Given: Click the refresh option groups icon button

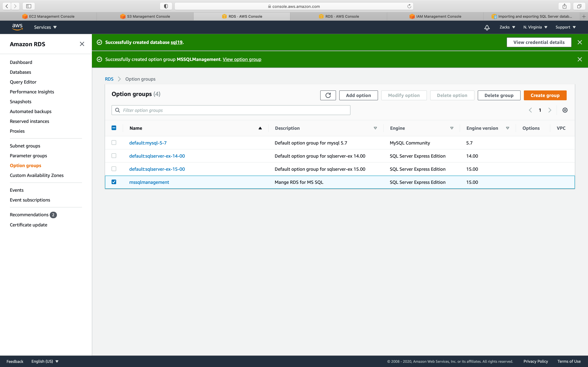Looking at the screenshot, I should 328,95.
